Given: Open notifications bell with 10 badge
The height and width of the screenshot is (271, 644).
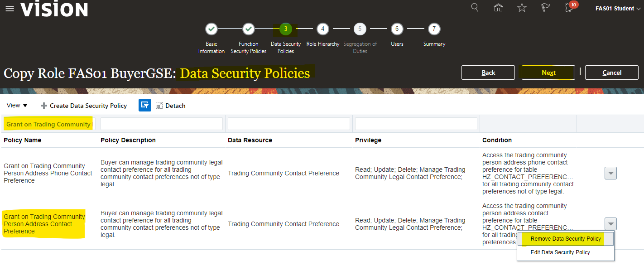Looking at the screenshot, I should 570,8.
